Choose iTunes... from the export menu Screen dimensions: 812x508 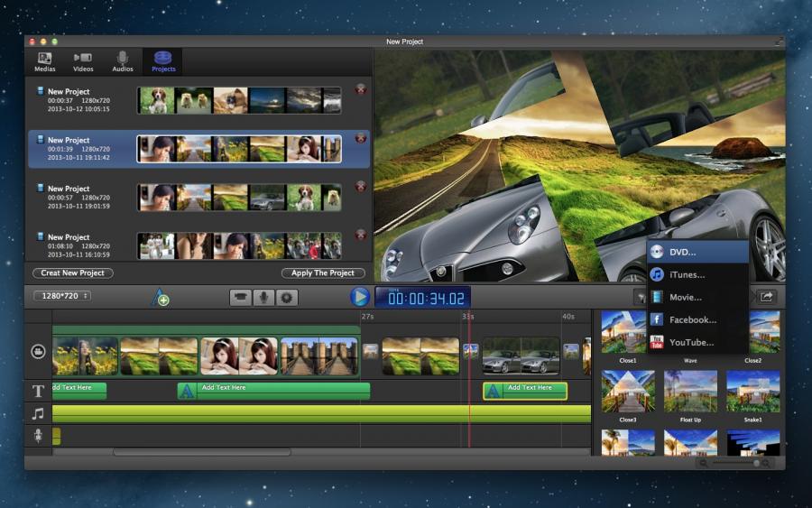tap(697, 274)
